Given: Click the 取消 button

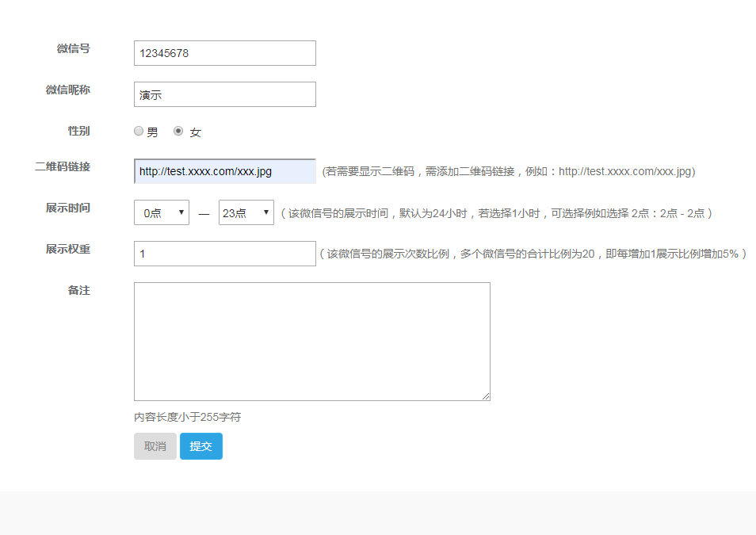Looking at the screenshot, I should coord(155,446).
